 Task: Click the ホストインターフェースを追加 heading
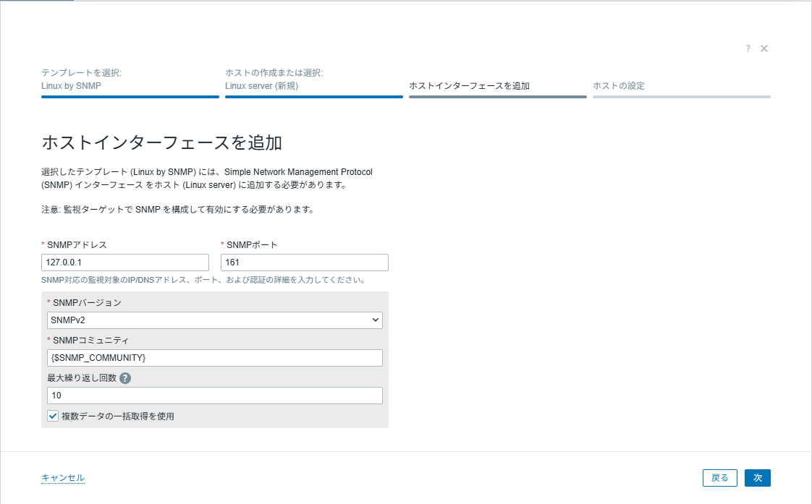(161, 143)
